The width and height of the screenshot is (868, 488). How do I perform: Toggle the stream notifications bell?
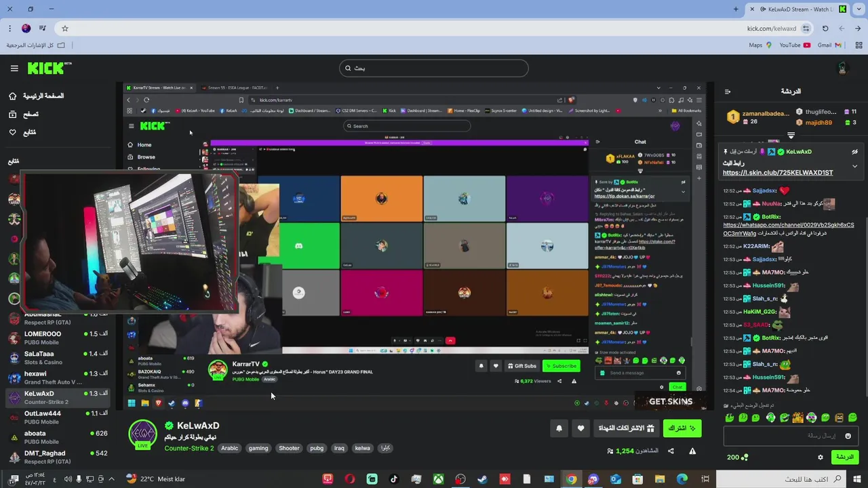coord(559,428)
